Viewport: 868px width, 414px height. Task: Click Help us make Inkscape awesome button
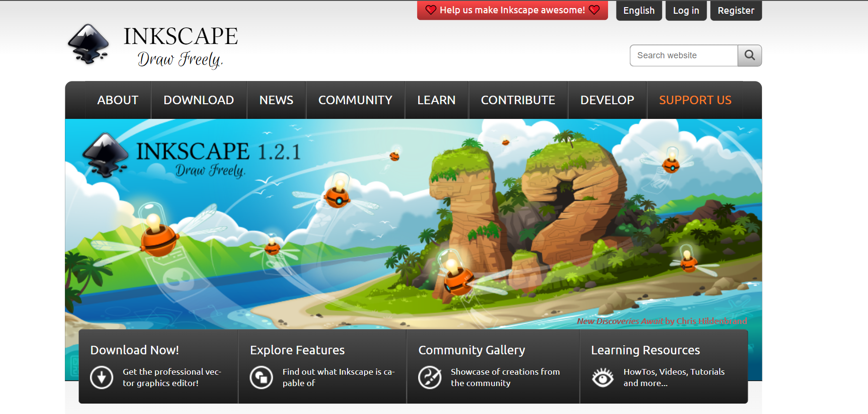tap(512, 10)
